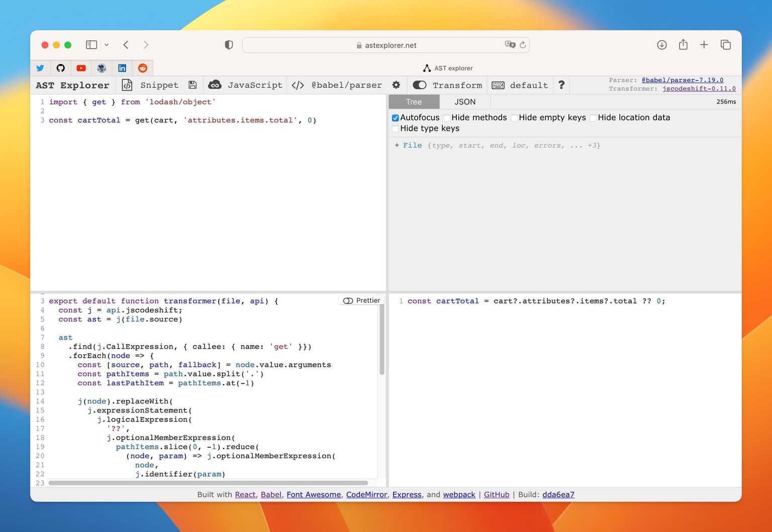Reload the page
772x532 pixels.
523,45
